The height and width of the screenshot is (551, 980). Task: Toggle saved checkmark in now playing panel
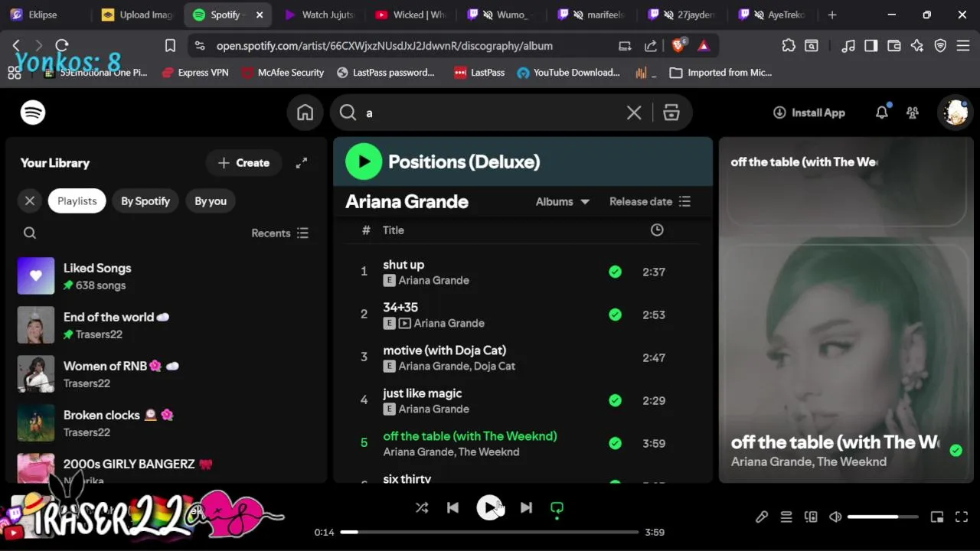955,451
